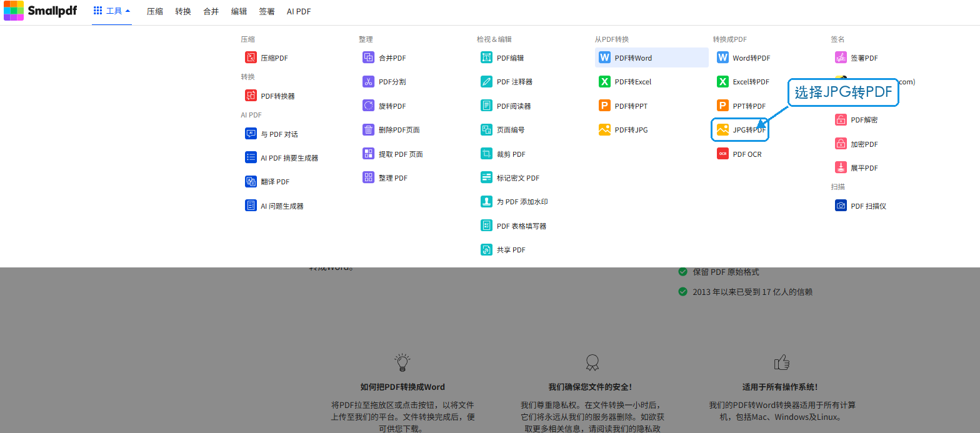Screen dimensions: 980x433
Task: Select the 加密PDF link text
Action: 864,144
